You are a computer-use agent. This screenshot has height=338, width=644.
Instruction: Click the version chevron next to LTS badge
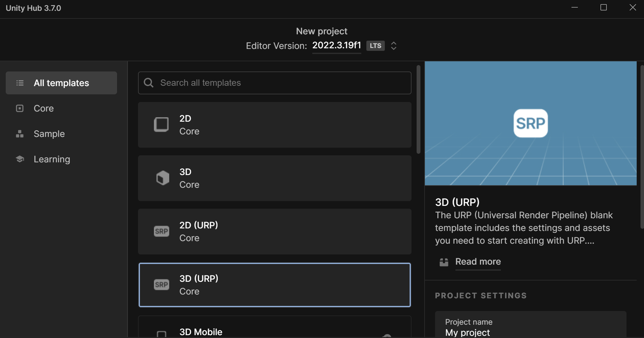(x=393, y=46)
